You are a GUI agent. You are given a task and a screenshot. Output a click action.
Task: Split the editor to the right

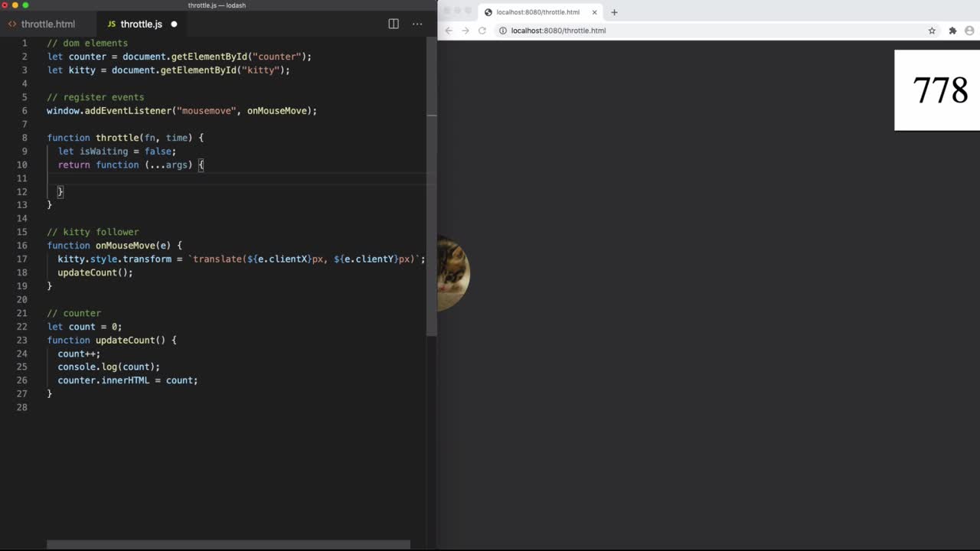pos(394,24)
